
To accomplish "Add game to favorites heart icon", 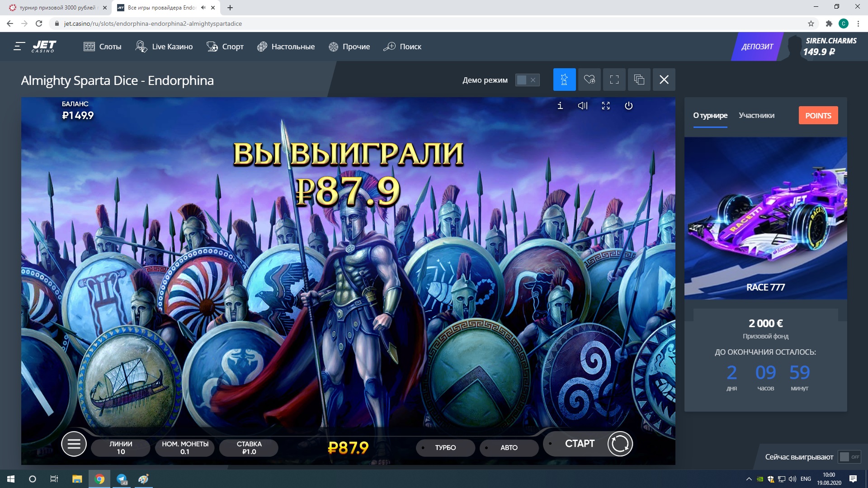I will coord(589,80).
